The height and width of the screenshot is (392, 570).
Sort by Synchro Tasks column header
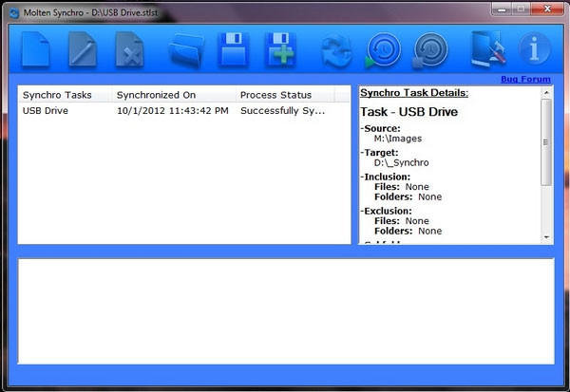(65, 95)
